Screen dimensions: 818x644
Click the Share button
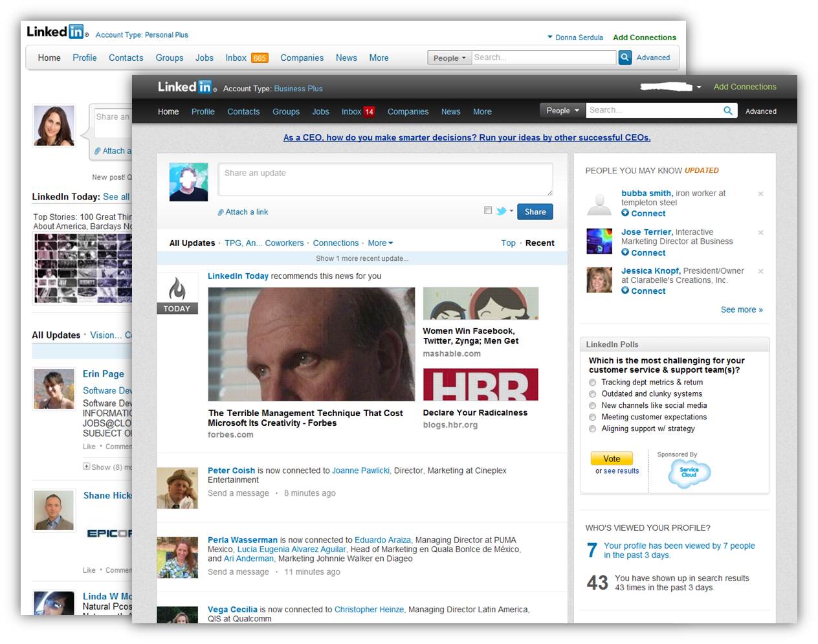pos(535,211)
